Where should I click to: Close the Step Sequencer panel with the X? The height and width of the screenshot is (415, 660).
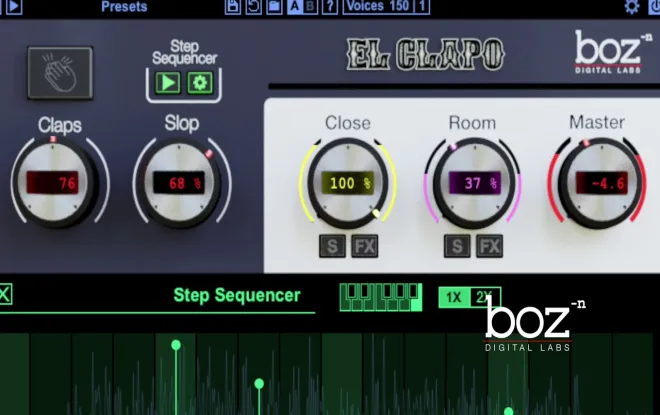5,294
